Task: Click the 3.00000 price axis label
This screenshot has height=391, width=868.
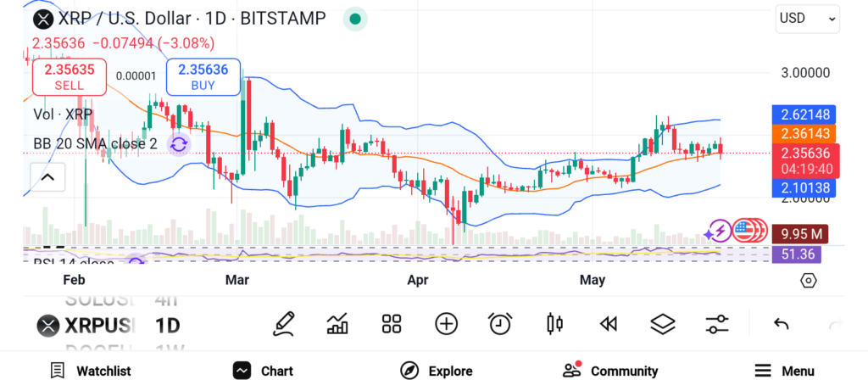Action: click(805, 73)
